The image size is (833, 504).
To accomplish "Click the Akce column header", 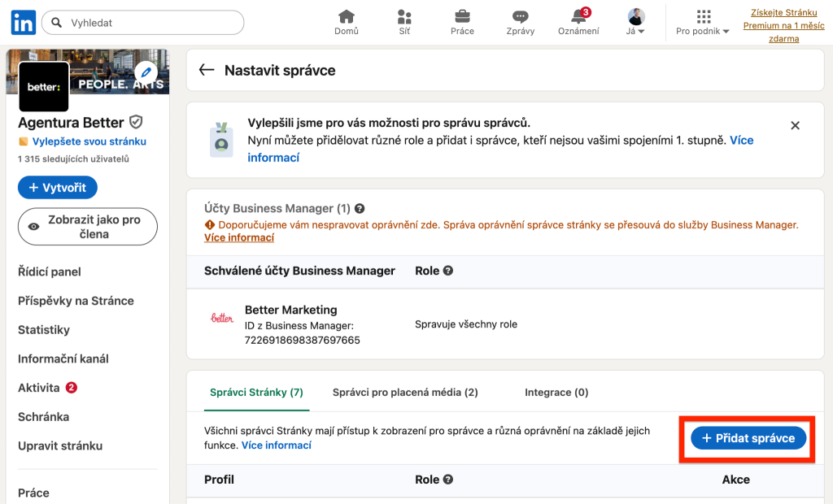I will (735, 480).
